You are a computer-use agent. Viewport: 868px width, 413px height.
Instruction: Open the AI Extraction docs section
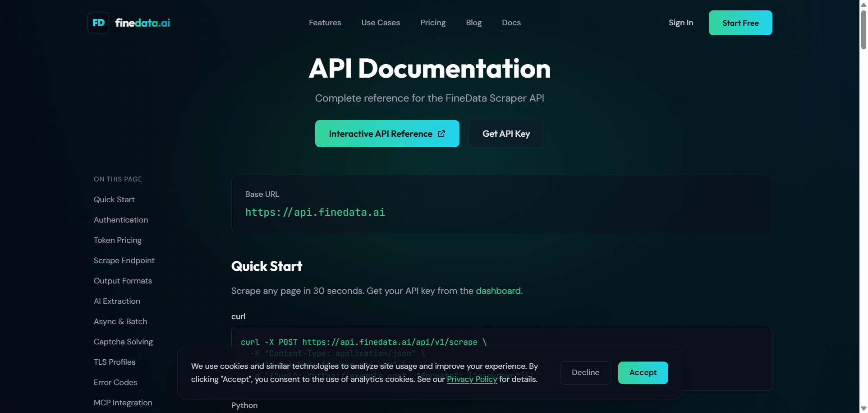click(116, 301)
